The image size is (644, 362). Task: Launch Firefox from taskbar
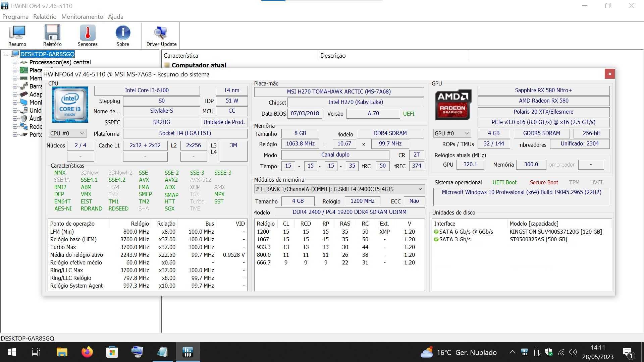click(x=87, y=352)
